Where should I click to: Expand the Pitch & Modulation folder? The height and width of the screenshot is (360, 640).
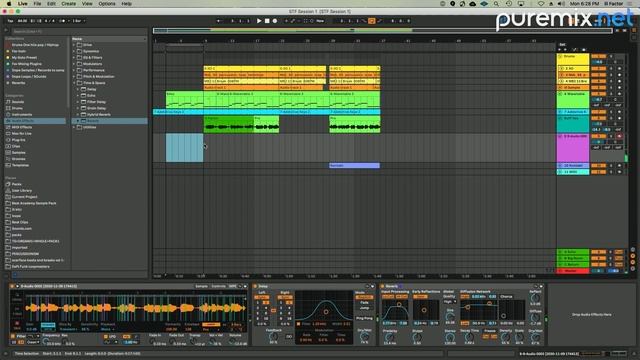(74, 77)
